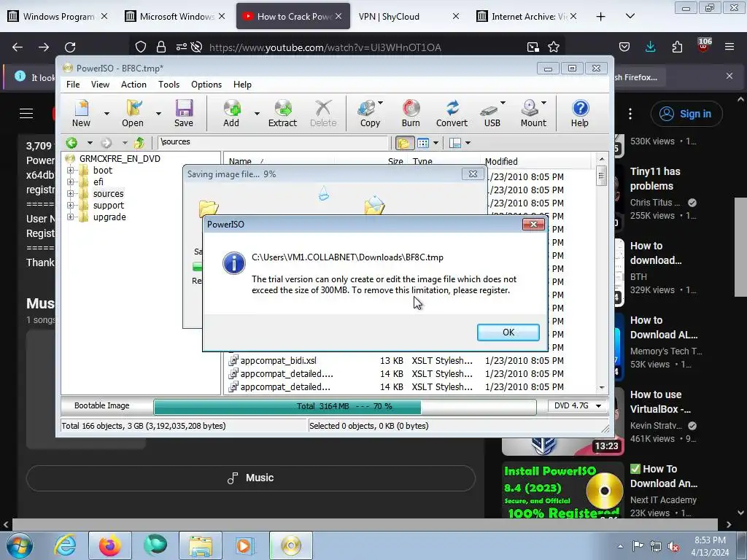Click the Save toolbar icon

pyautogui.click(x=184, y=113)
